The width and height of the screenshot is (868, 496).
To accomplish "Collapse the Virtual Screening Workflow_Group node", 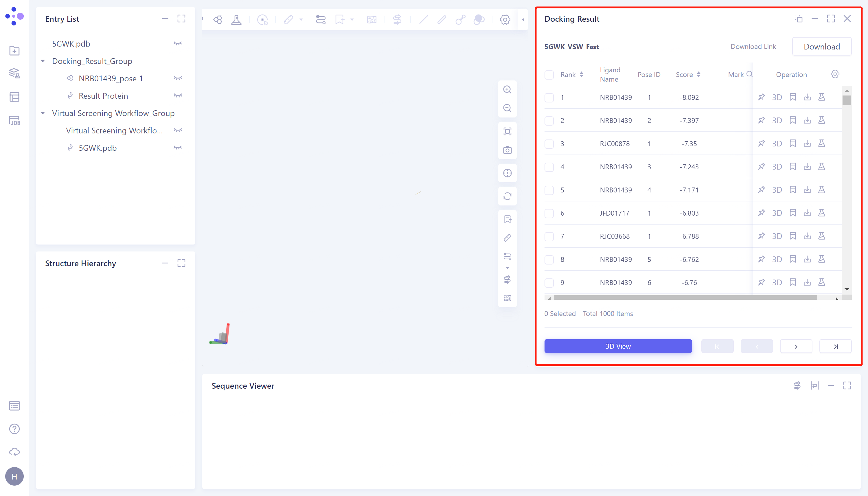I will (43, 113).
